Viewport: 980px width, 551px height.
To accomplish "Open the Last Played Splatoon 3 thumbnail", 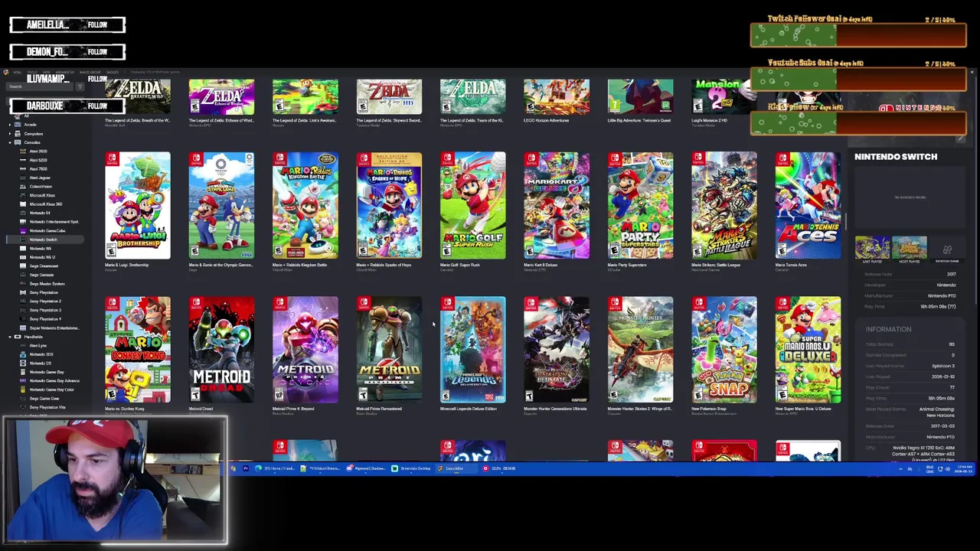I will pos(873,249).
